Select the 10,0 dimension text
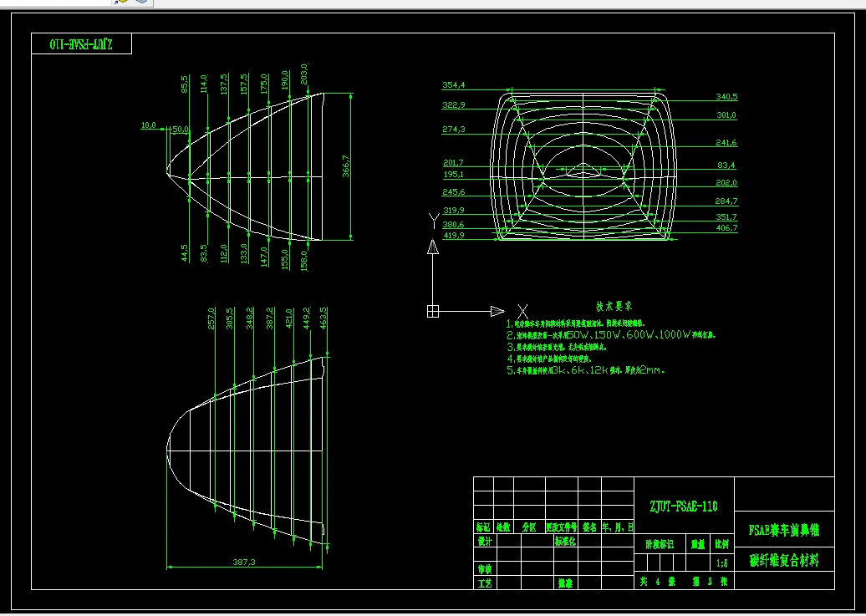This screenshot has height=616, width=866. tap(149, 125)
